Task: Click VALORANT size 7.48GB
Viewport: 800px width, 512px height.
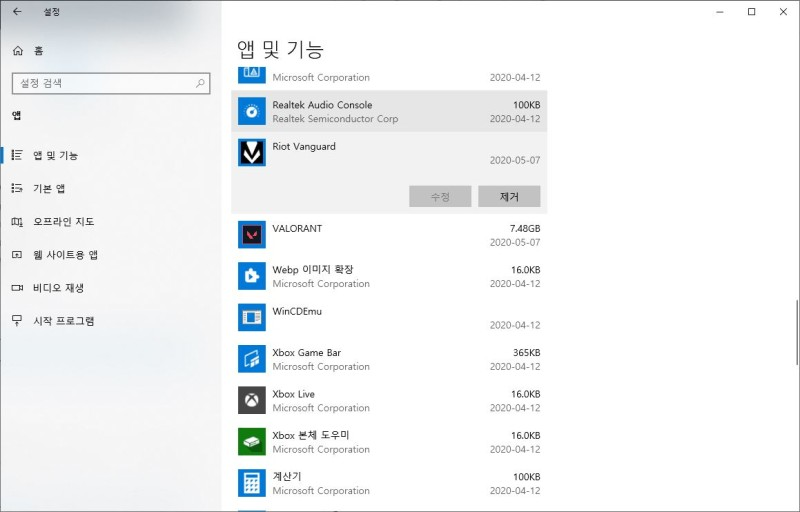Action: 525,228
